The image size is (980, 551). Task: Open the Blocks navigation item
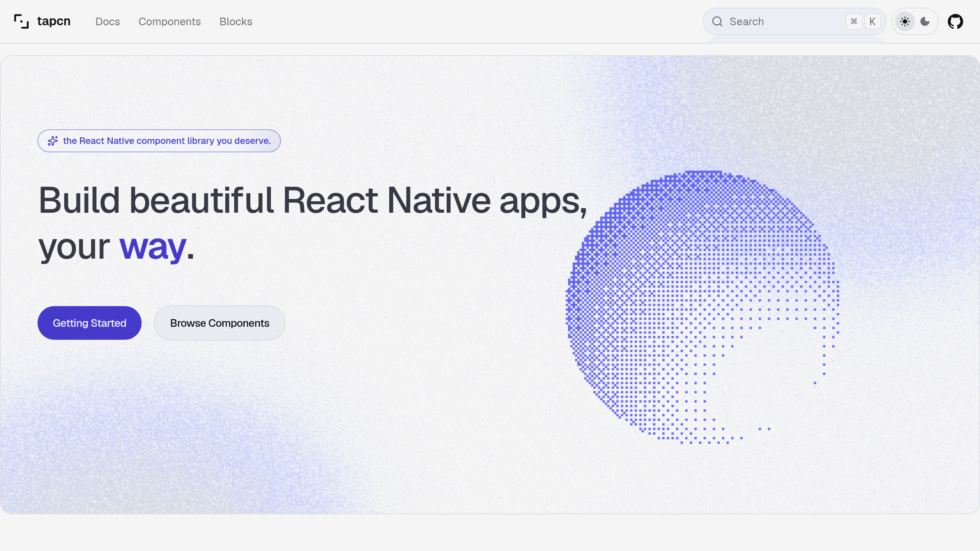pyautogui.click(x=236, y=21)
